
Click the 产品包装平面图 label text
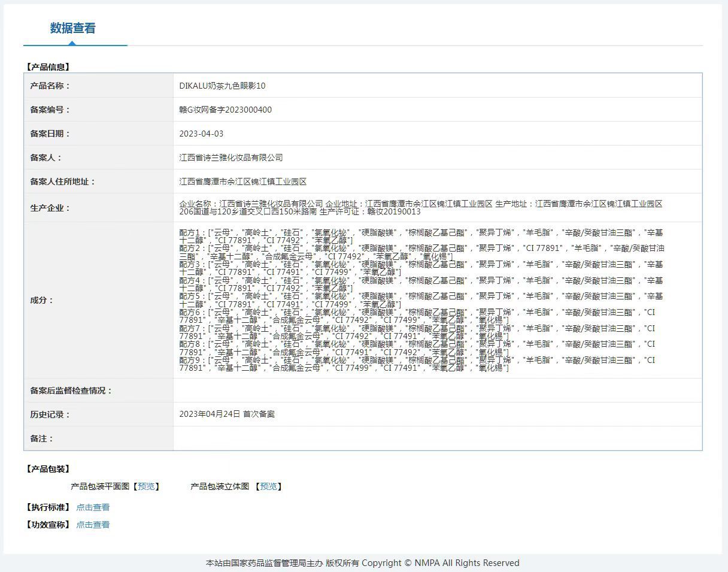100,486
